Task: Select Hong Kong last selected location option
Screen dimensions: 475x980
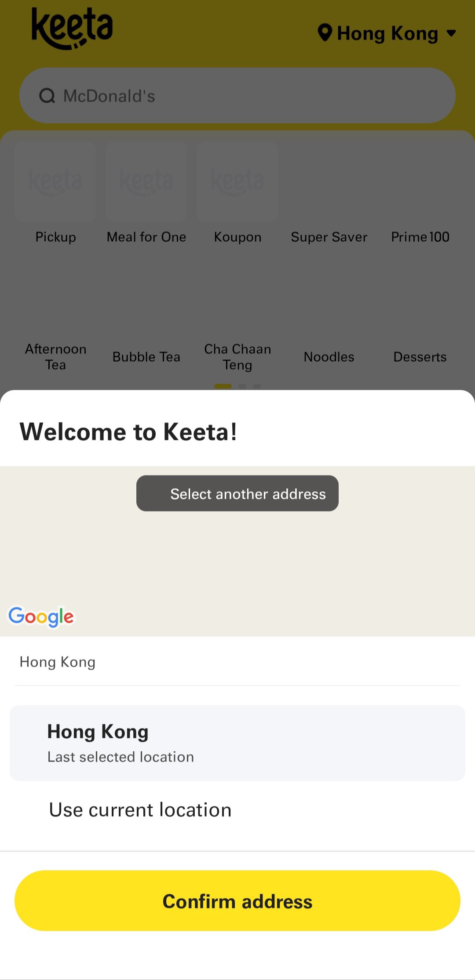Action: tap(237, 743)
